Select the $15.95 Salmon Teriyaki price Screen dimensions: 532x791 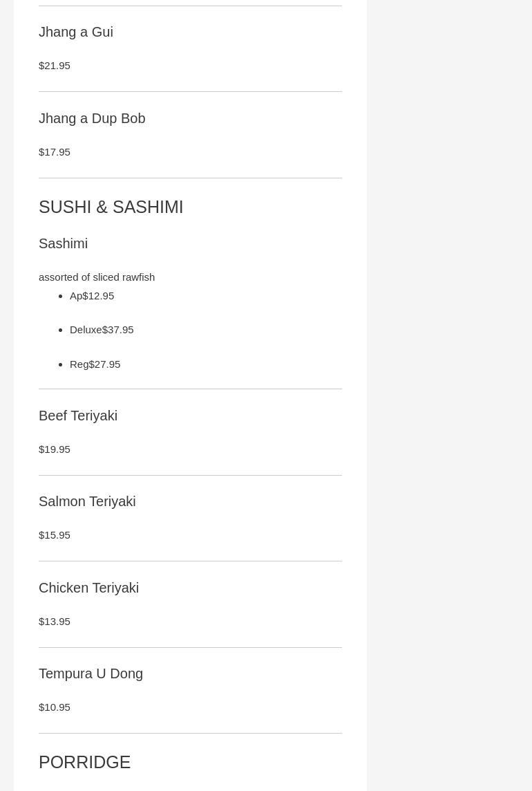(55, 535)
